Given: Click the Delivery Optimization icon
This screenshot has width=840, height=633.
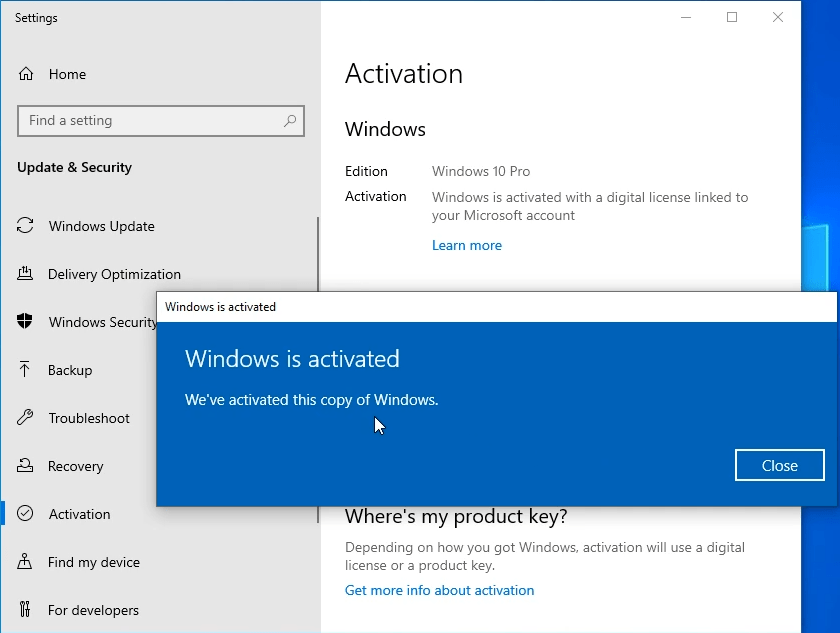Looking at the screenshot, I should (25, 274).
